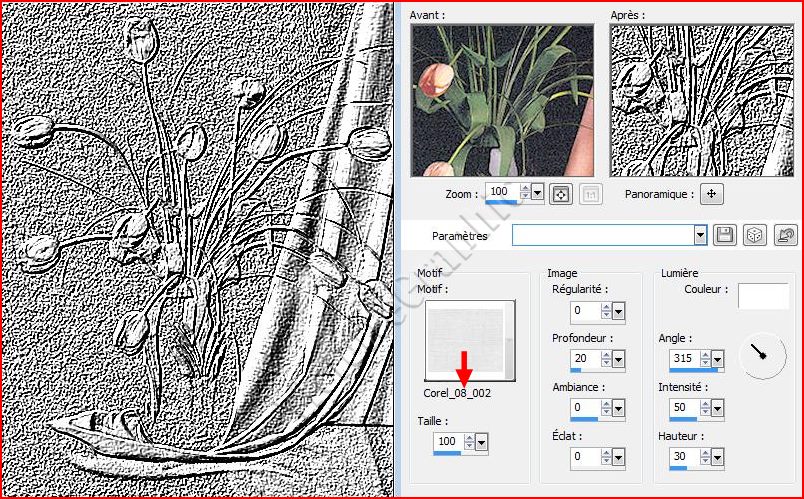Open the Motif texture picker thumbnail

tap(469, 342)
